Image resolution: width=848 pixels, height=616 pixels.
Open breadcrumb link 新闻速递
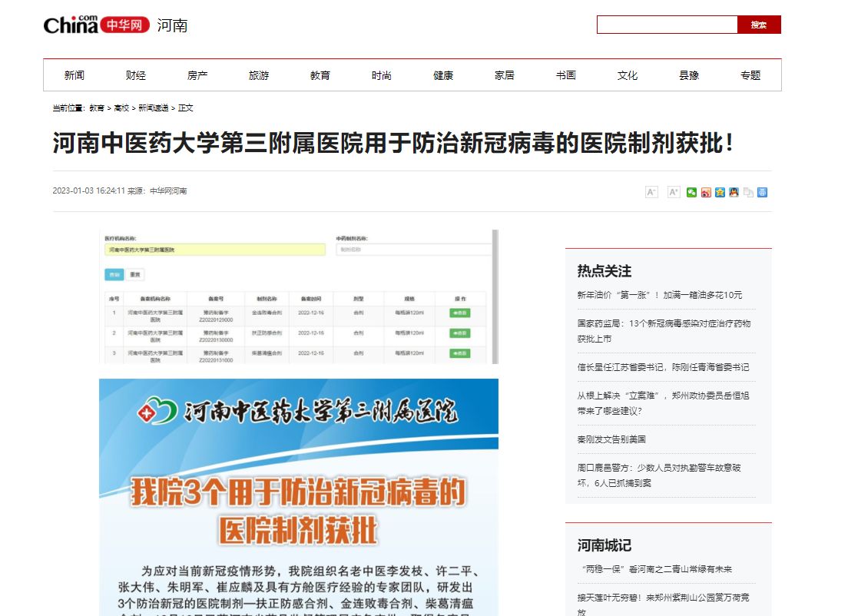[x=153, y=108]
